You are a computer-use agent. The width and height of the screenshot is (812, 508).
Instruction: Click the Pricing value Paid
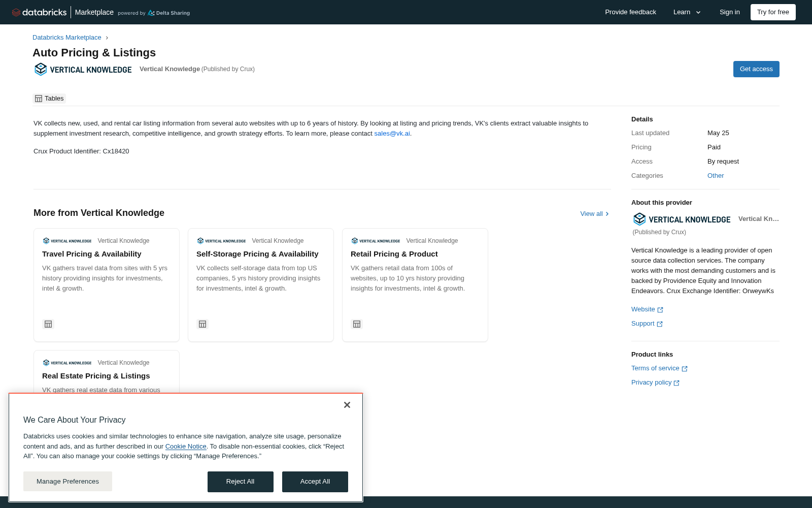(714, 147)
